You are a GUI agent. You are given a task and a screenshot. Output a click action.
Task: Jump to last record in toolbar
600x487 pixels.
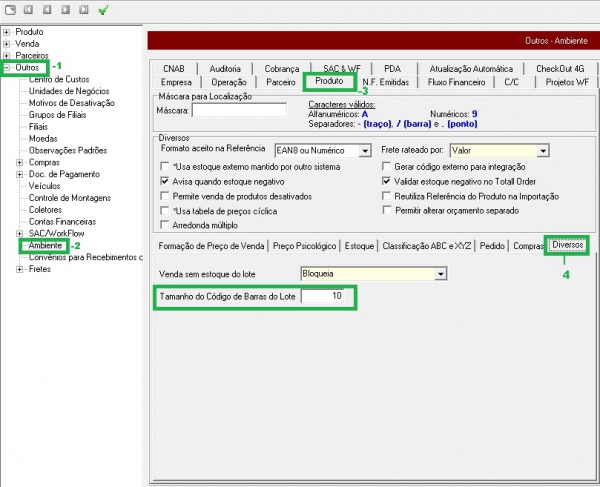point(82,10)
